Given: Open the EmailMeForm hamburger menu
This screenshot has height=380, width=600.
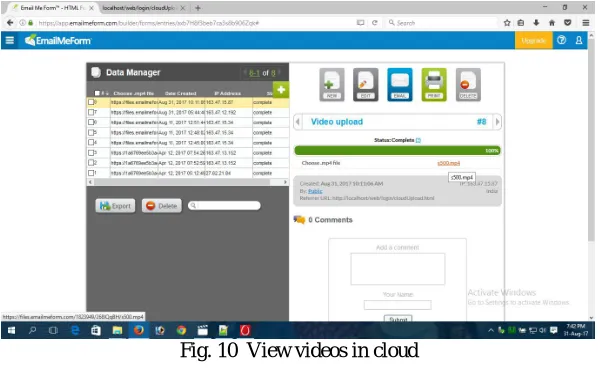Looking at the screenshot, I should [x=10, y=40].
